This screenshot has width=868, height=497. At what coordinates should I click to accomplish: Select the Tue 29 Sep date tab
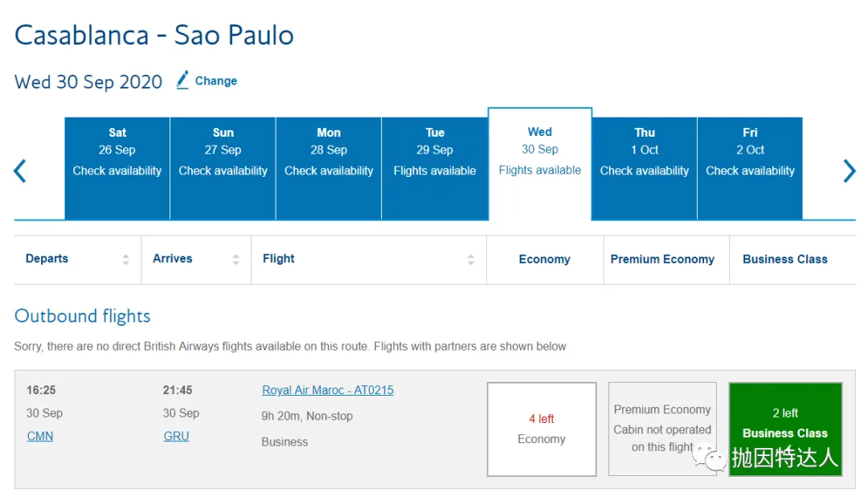435,168
